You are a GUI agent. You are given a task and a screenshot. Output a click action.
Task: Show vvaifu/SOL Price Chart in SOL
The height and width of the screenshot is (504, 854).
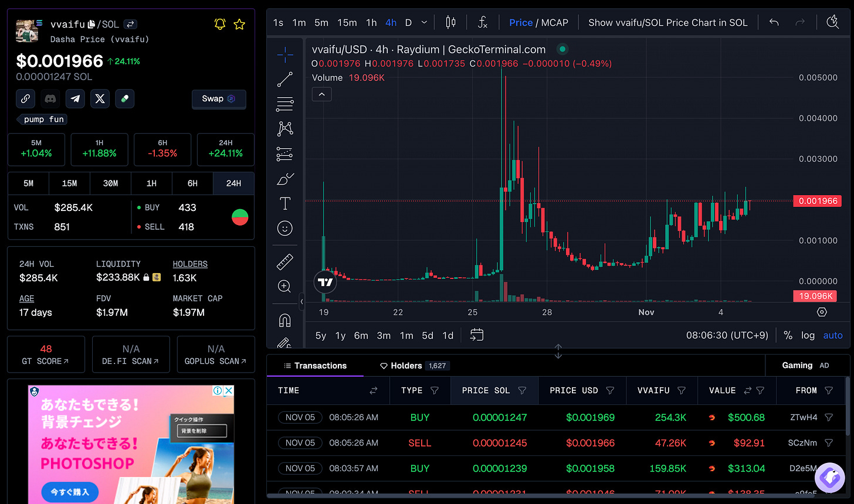click(668, 22)
